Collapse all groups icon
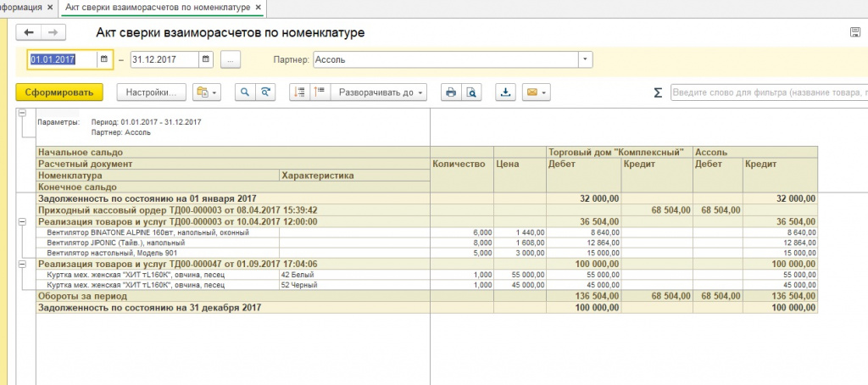 [x=299, y=92]
